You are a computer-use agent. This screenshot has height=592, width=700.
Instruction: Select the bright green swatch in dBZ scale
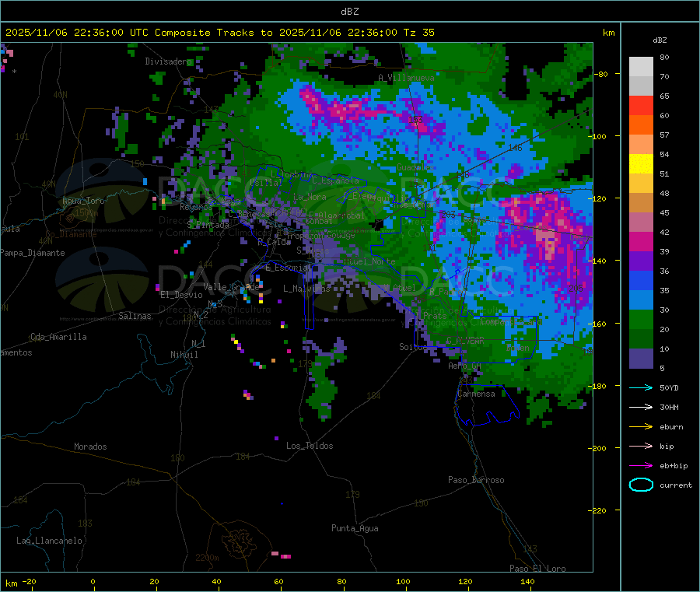coord(641,320)
